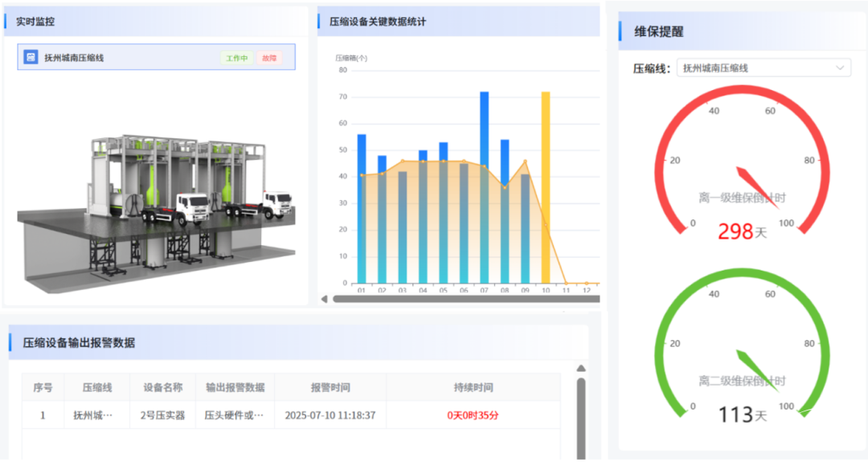Click the 输出报警数据 column header
This screenshot has height=462, width=868.
pyautogui.click(x=235, y=387)
